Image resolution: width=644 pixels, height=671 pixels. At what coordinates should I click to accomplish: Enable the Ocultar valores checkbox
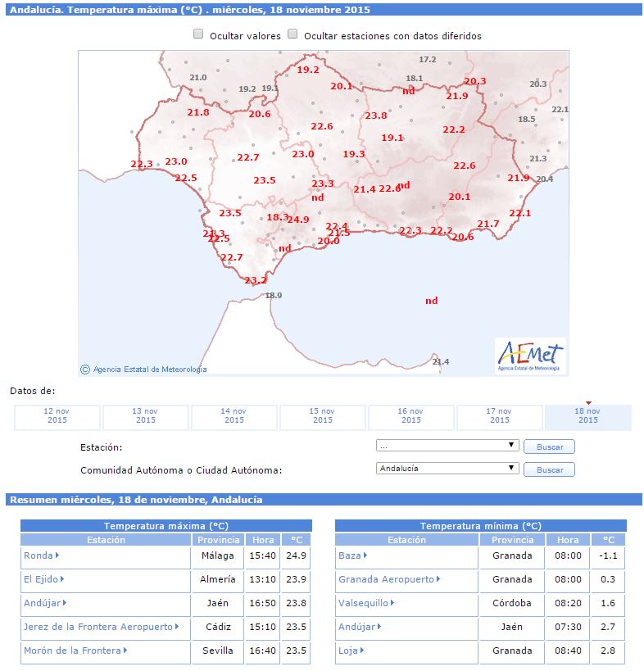198,35
